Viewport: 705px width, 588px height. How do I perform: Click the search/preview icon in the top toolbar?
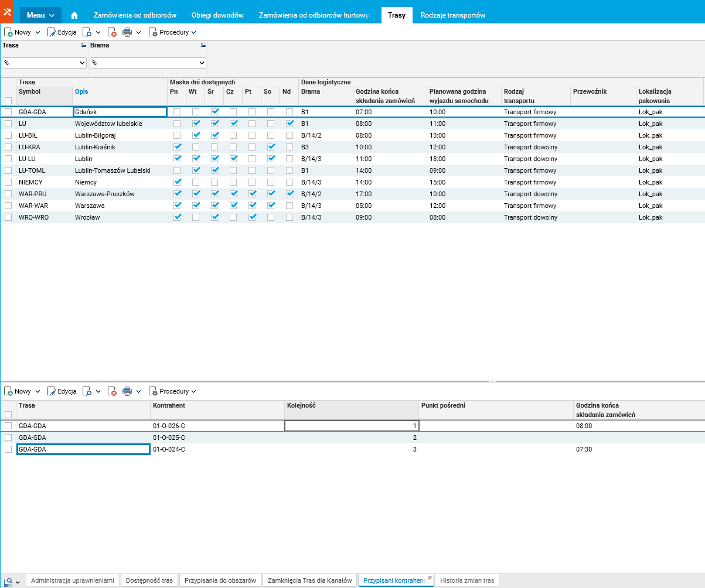pos(87,33)
